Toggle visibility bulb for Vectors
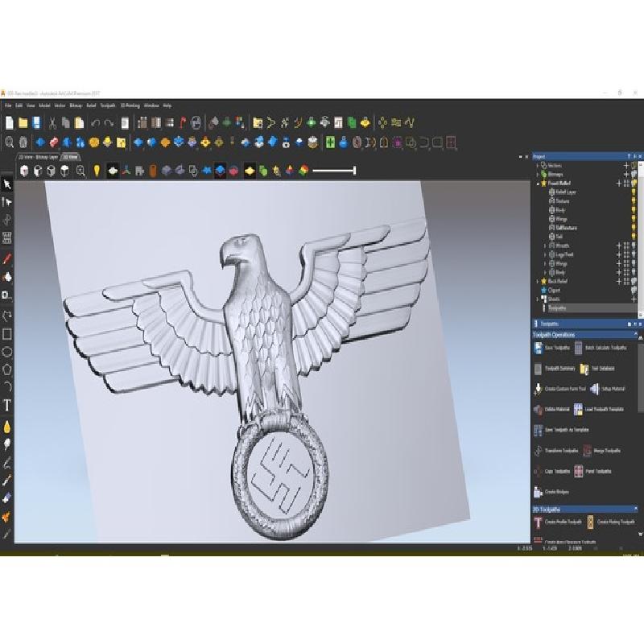Image resolution: width=644 pixels, height=644 pixels. click(634, 165)
